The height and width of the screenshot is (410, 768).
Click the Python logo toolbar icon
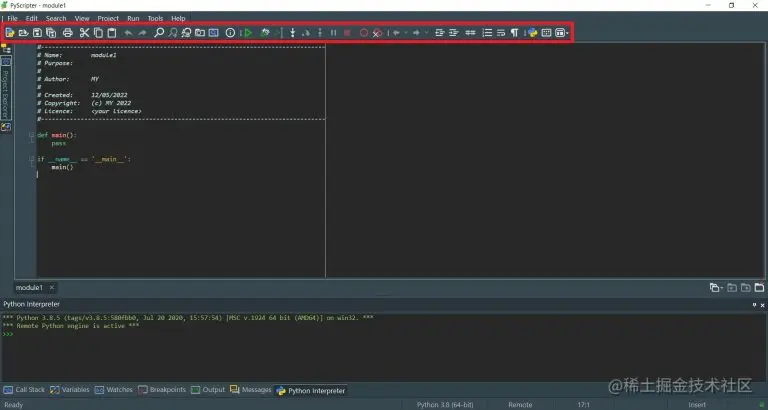tap(532, 33)
